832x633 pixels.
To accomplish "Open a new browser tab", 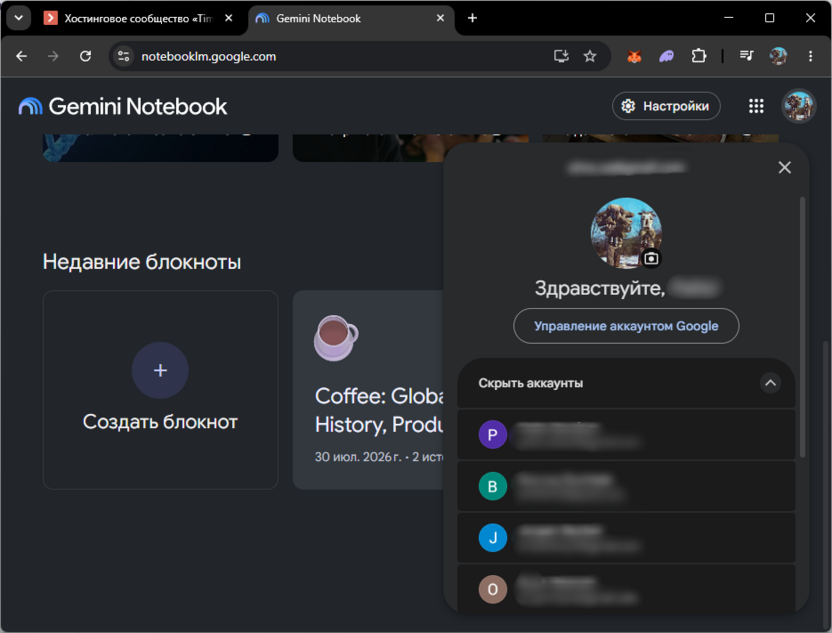I will tap(472, 18).
